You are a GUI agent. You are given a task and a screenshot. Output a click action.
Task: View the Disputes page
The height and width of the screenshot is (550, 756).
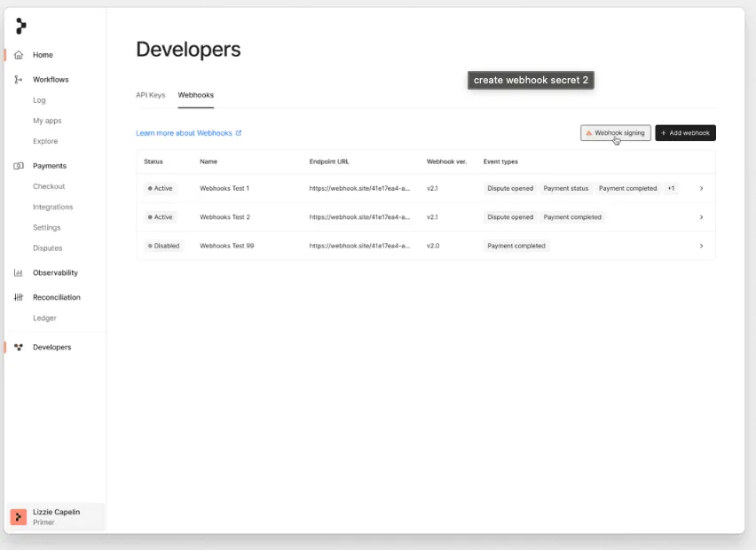point(48,248)
